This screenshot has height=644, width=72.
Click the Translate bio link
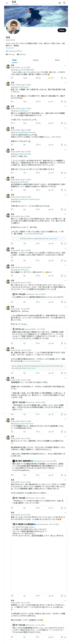tap(10, 48)
